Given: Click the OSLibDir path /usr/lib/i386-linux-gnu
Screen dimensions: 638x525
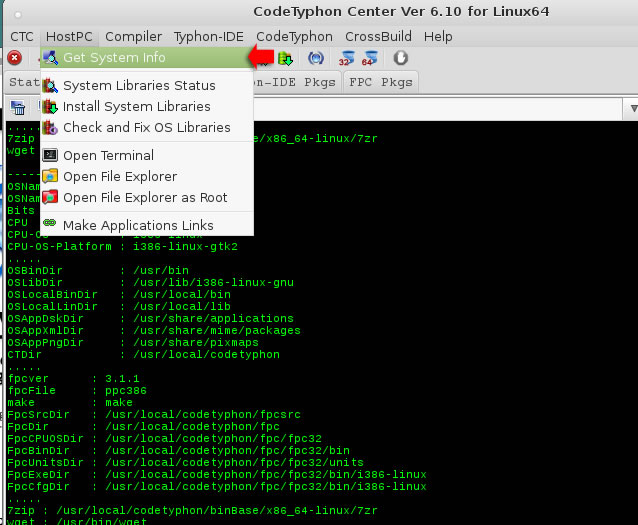Looking at the screenshot, I should tap(213, 283).
